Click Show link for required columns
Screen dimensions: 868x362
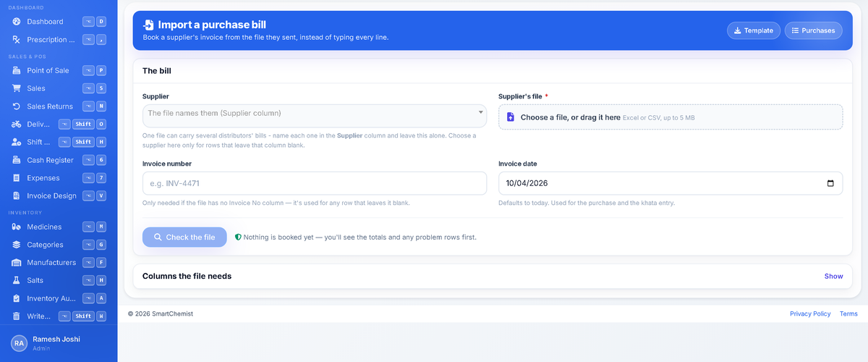pos(833,276)
